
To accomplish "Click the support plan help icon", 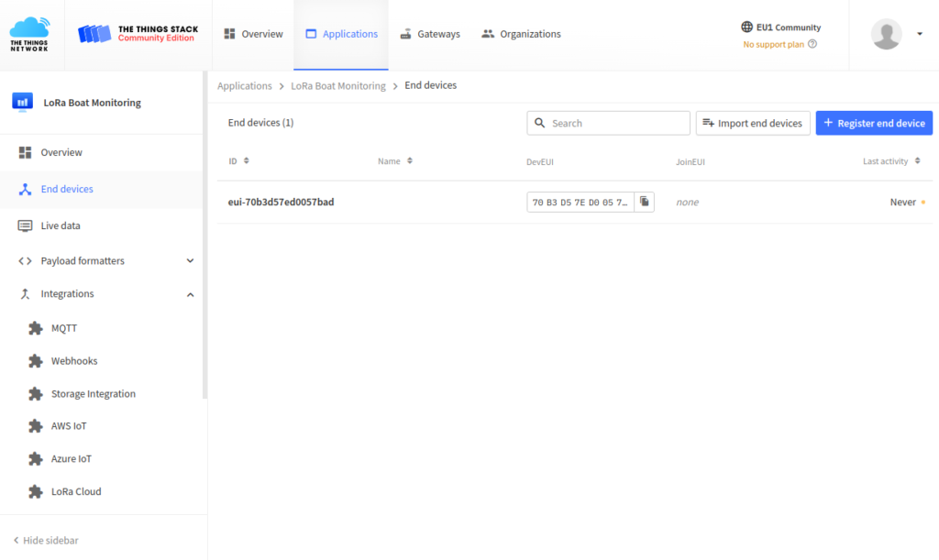I will 812,44.
